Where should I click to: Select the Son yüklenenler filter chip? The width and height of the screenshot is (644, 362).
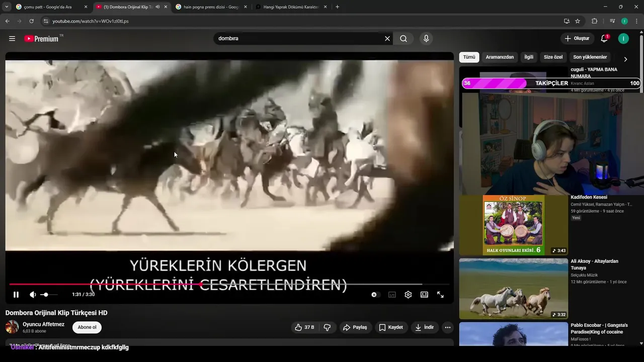(x=590, y=57)
